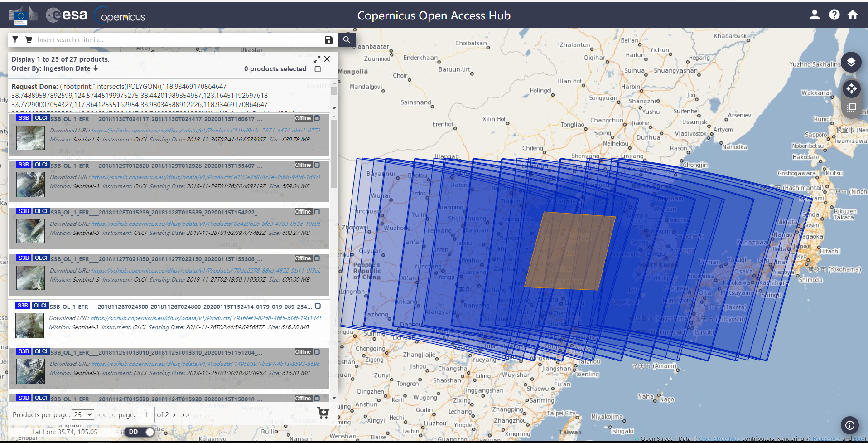Click the ESA logo

67,15
